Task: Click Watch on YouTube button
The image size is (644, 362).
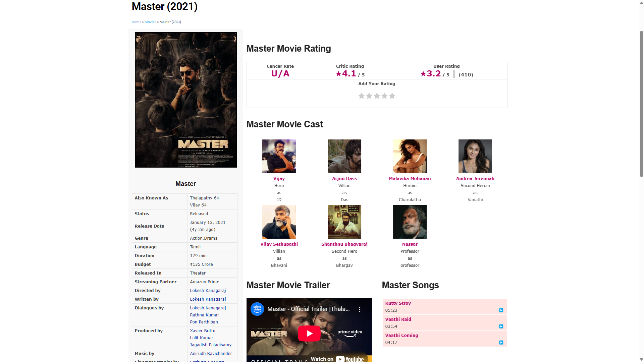Action: pyautogui.click(x=337, y=358)
